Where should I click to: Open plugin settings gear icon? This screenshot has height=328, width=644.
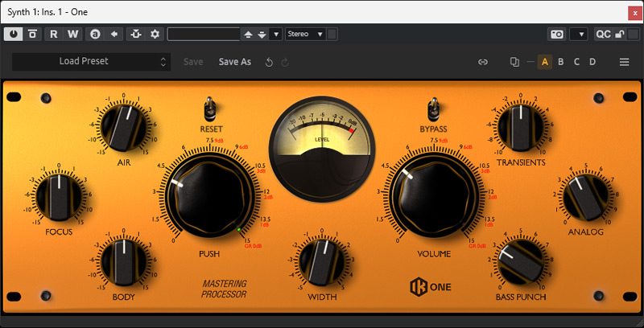155,34
